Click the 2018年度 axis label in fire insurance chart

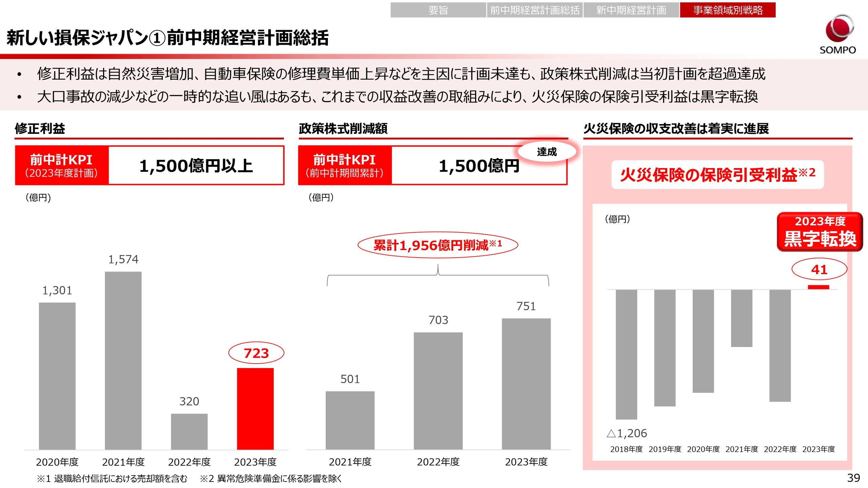[x=626, y=449]
